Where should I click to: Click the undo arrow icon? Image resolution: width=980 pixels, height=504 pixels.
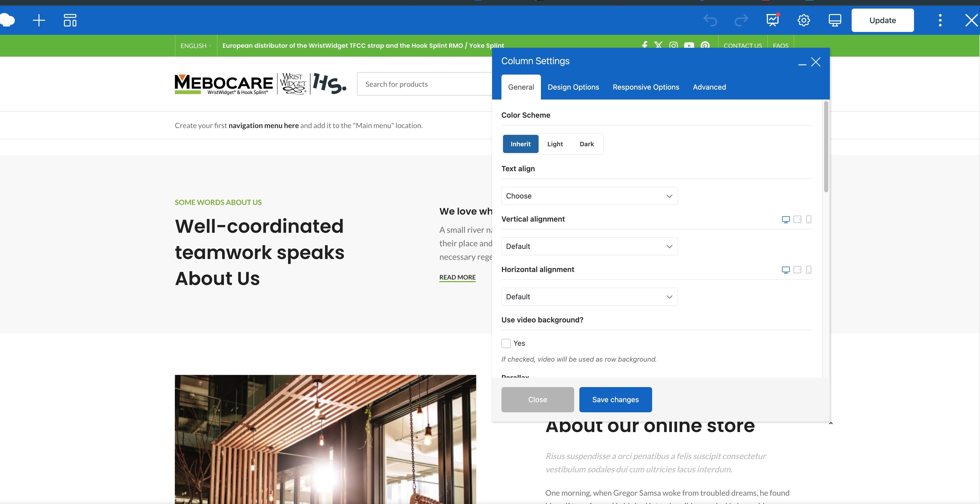(710, 20)
